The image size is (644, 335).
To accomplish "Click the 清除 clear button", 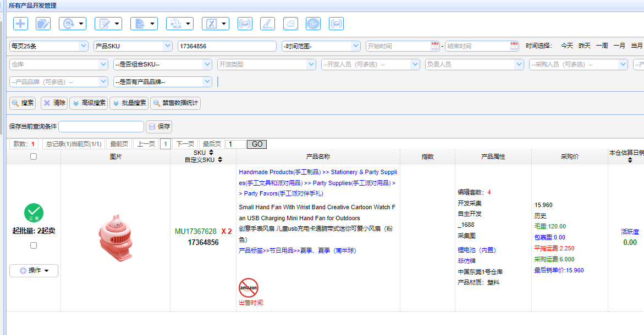I will (54, 103).
